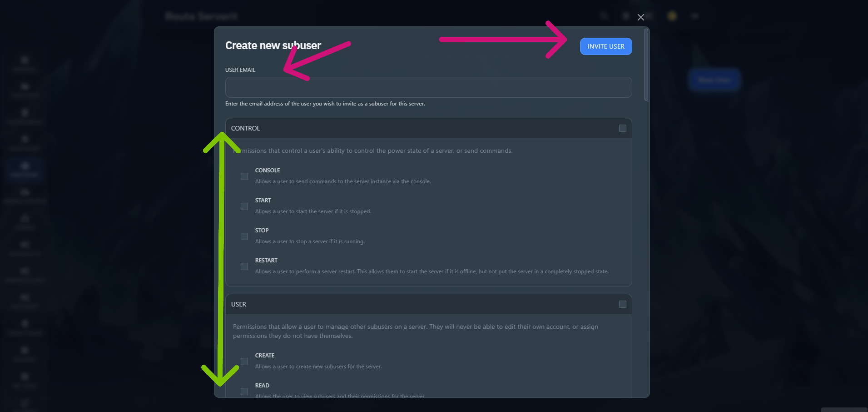Click the rightmost blurred top bar icon
Image resolution: width=868 pixels, height=412 pixels.
[x=695, y=16]
